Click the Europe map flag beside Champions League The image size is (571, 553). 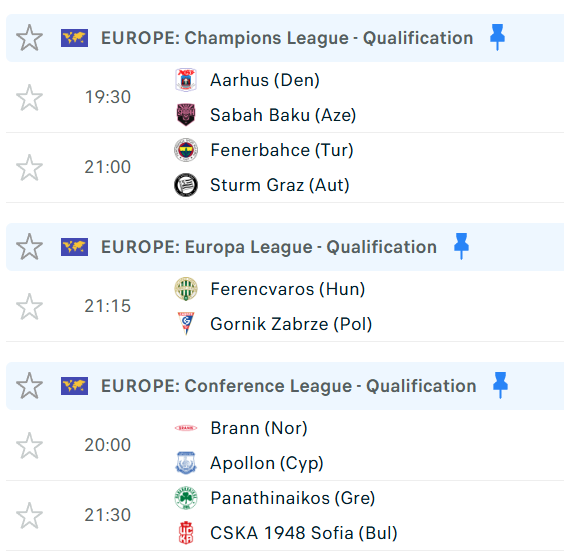point(74,38)
